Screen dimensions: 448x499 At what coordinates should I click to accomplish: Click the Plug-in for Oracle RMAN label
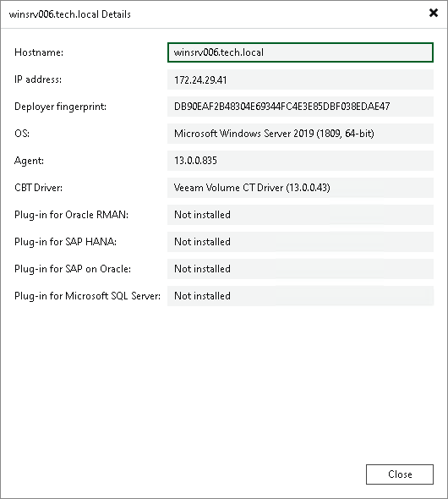click(x=71, y=215)
